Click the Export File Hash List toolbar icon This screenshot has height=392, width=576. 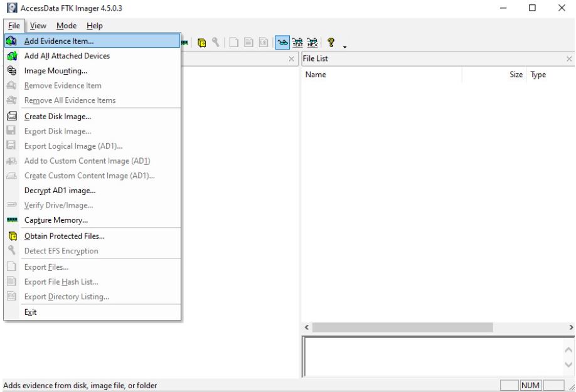(248, 43)
